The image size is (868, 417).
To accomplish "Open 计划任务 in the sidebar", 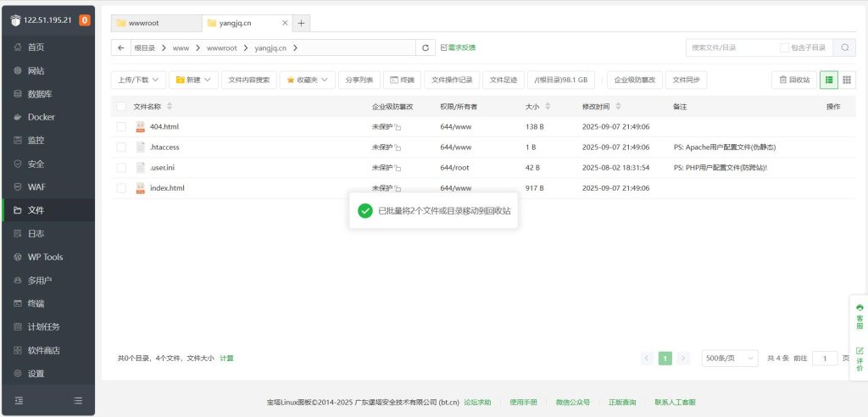I will click(x=48, y=326).
